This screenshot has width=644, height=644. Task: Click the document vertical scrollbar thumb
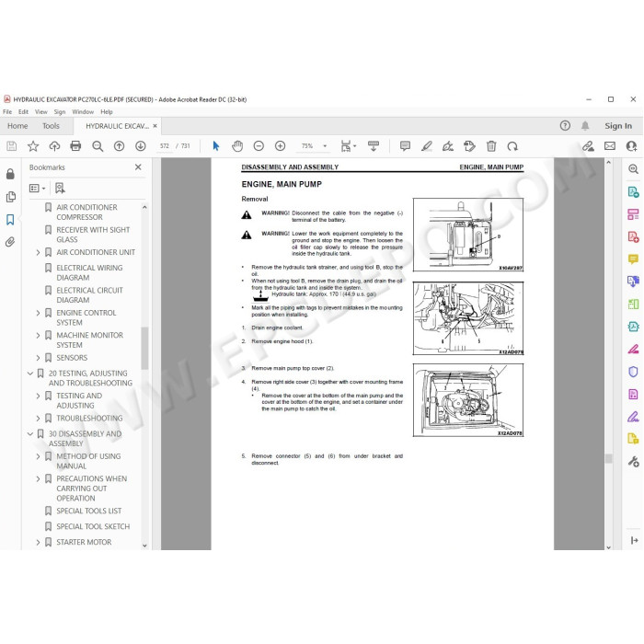pos(609,458)
